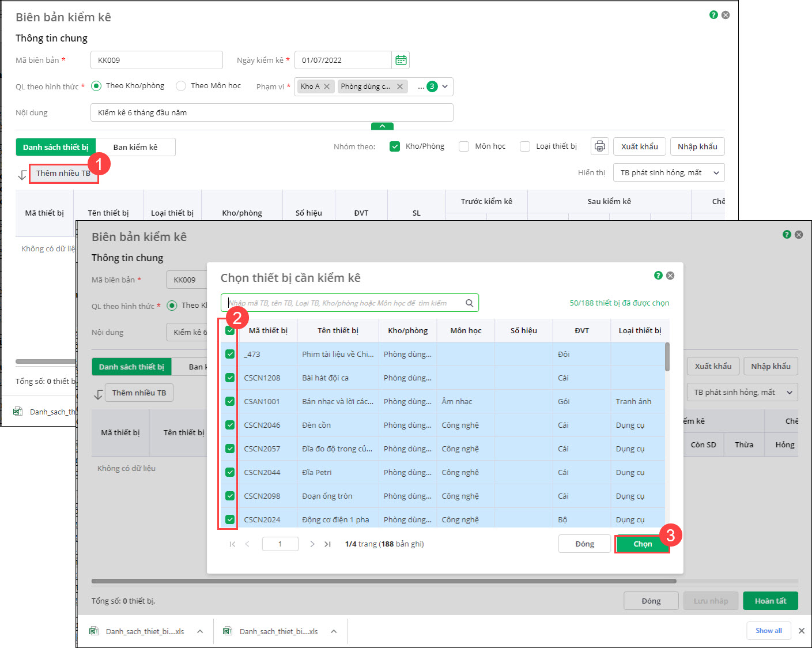The height and width of the screenshot is (648, 812).
Task: Click the Thêm nhiều TB button
Action: tap(63, 174)
